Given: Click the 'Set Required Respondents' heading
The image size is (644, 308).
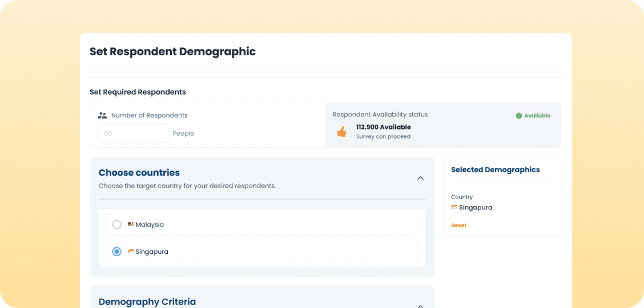Looking at the screenshot, I should tap(138, 92).
